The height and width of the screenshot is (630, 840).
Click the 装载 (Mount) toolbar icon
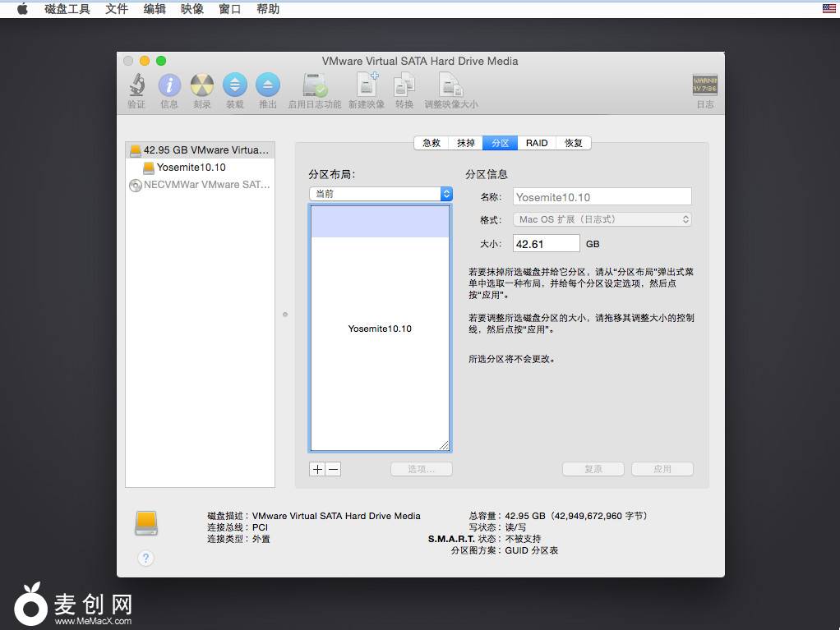tap(235, 85)
